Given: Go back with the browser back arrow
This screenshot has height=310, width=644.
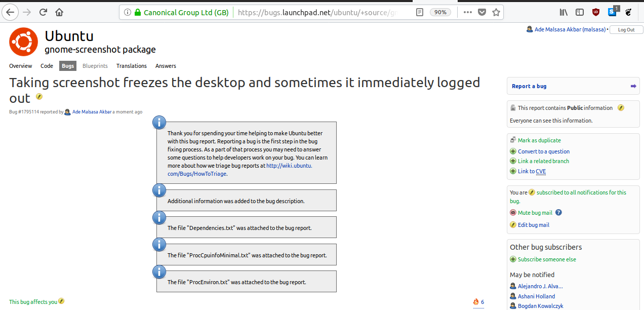Looking at the screenshot, I should (11, 12).
